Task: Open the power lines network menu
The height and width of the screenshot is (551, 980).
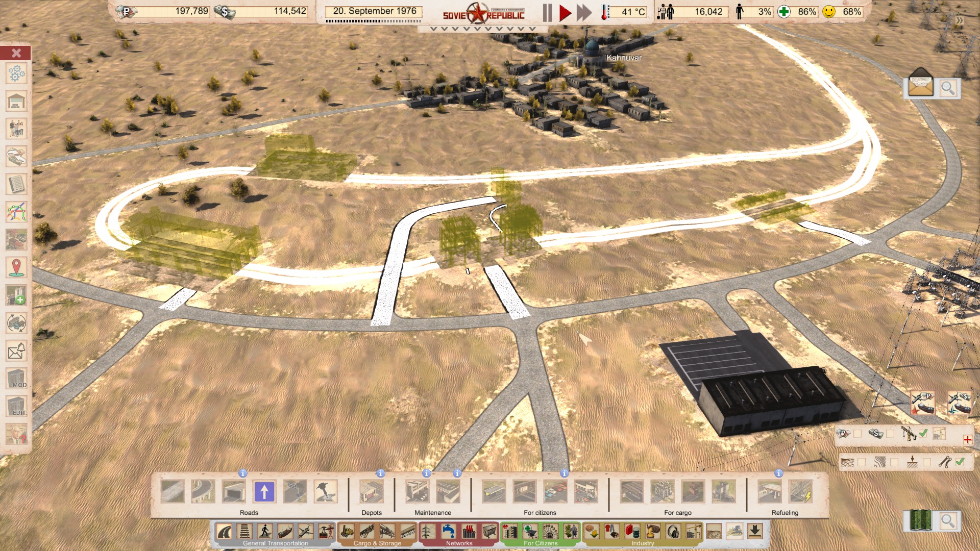Action: pyautogui.click(x=428, y=532)
